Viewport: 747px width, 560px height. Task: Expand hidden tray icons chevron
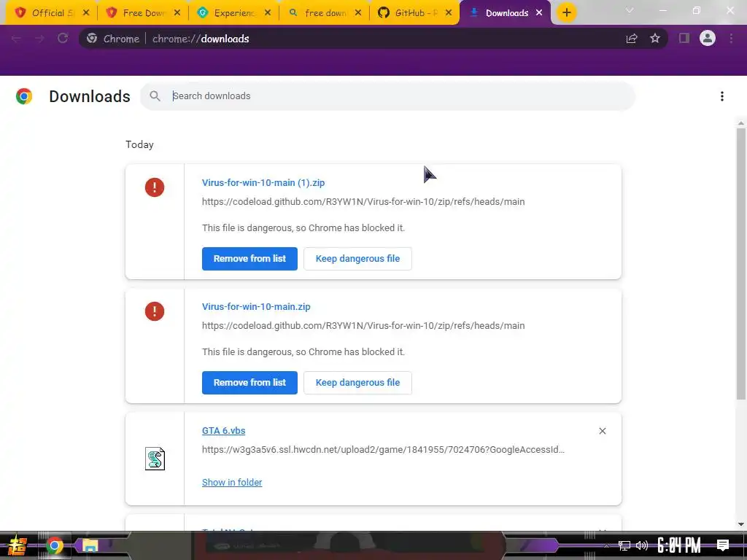(606, 545)
